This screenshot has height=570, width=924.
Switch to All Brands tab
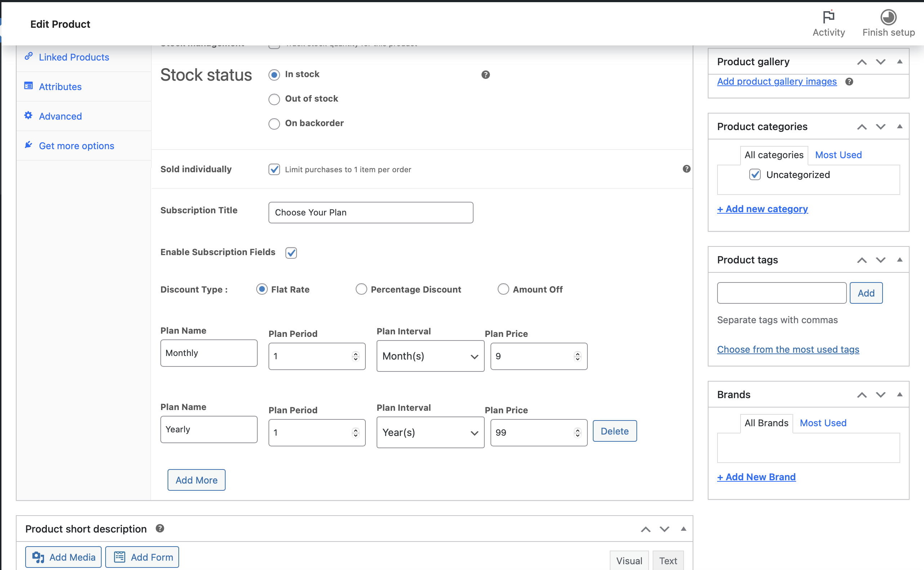pos(766,423)
